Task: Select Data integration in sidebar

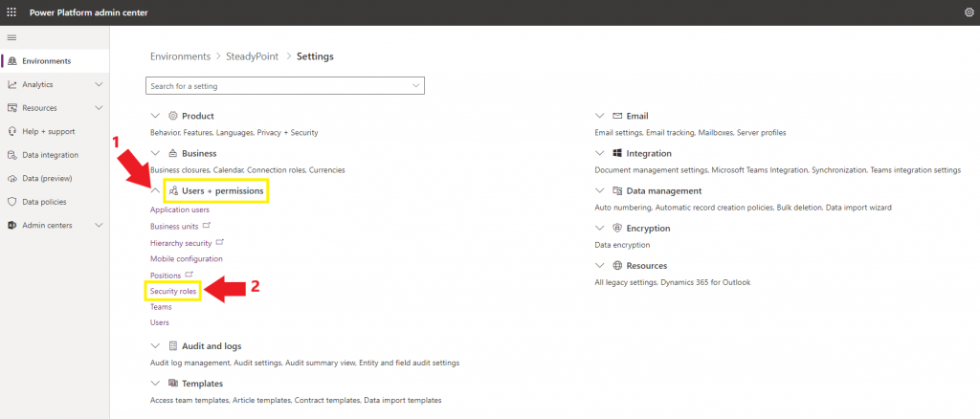Action: [x=55, y=155]
